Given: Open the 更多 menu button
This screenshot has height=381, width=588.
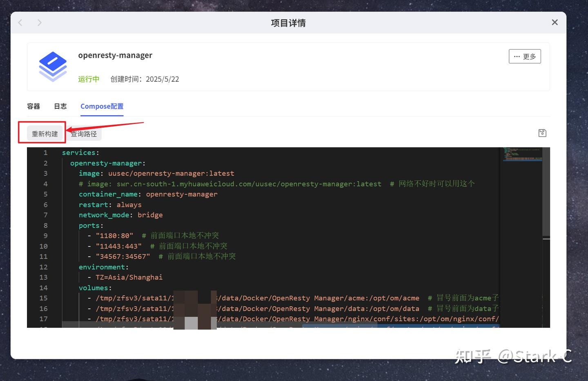Looking at the screenshot, I should point(524,56).
